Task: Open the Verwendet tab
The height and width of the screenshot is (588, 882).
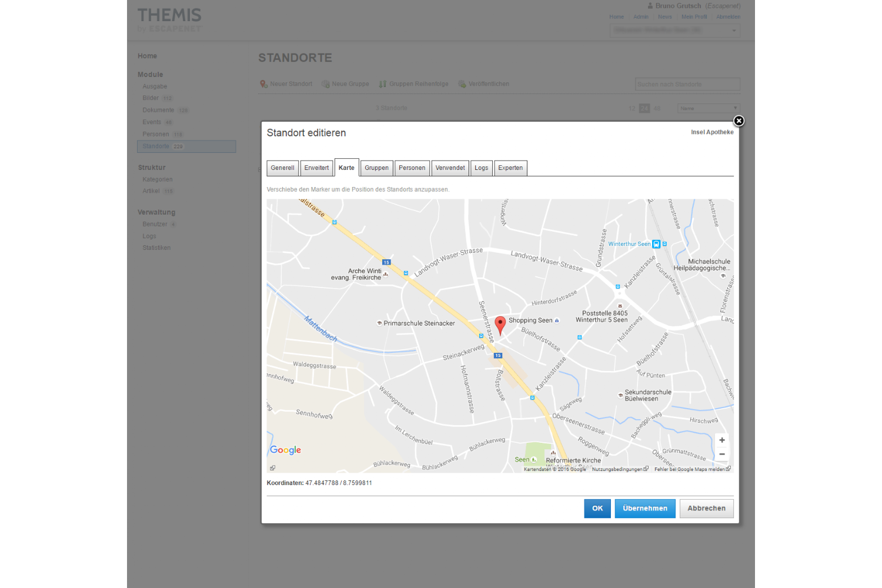Action: (450, 168)
